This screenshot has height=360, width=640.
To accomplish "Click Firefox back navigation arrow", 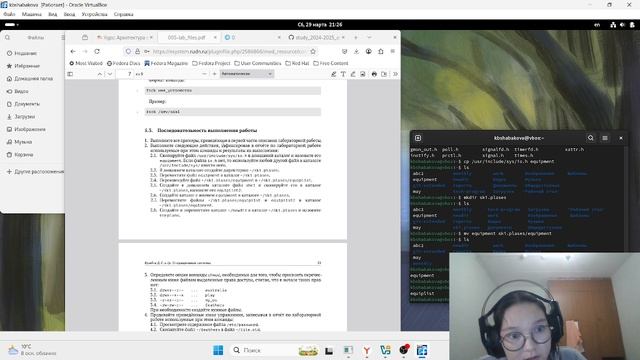I will click(x=73, y=51).
